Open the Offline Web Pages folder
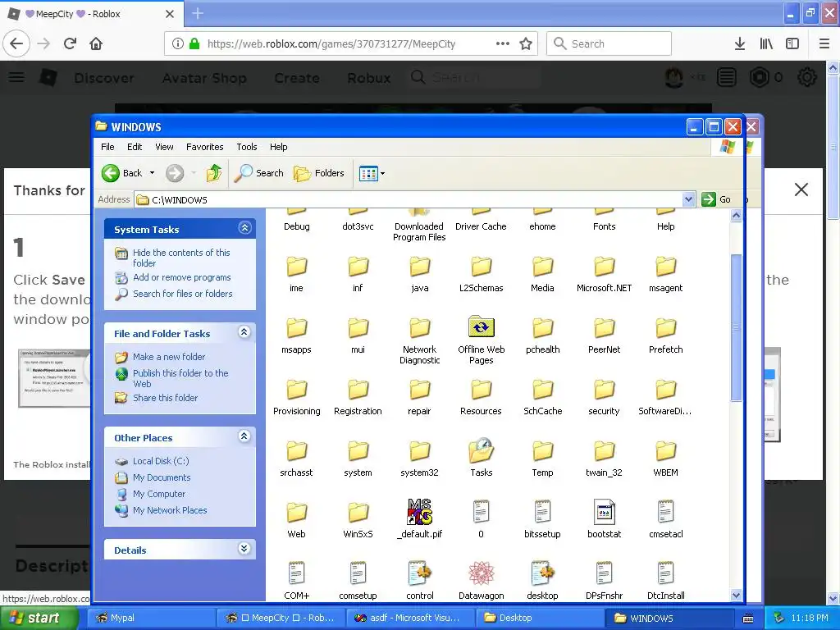The height and width of the screenshot is (630, 840). click(481, 326)
